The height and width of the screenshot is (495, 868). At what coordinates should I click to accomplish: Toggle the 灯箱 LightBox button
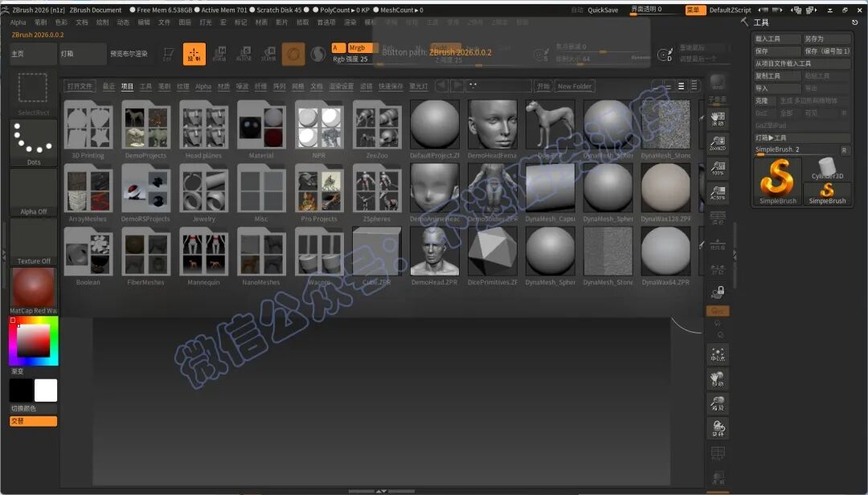point(83,54)
